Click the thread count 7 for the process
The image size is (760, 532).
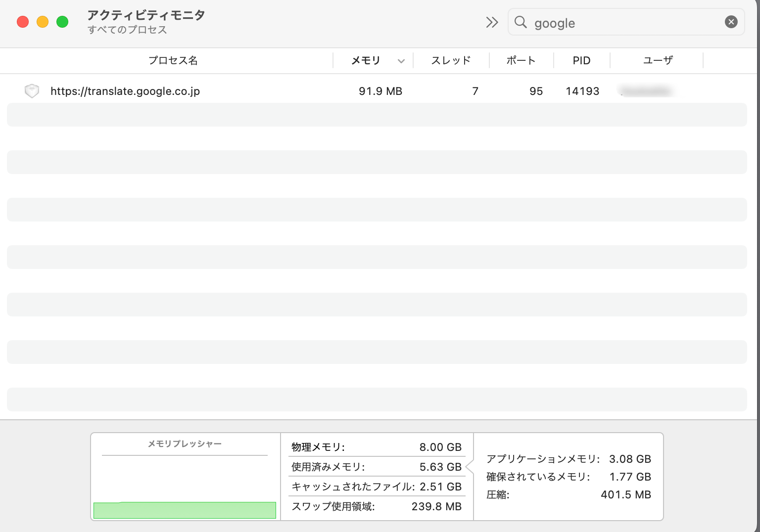click(475, 91)
